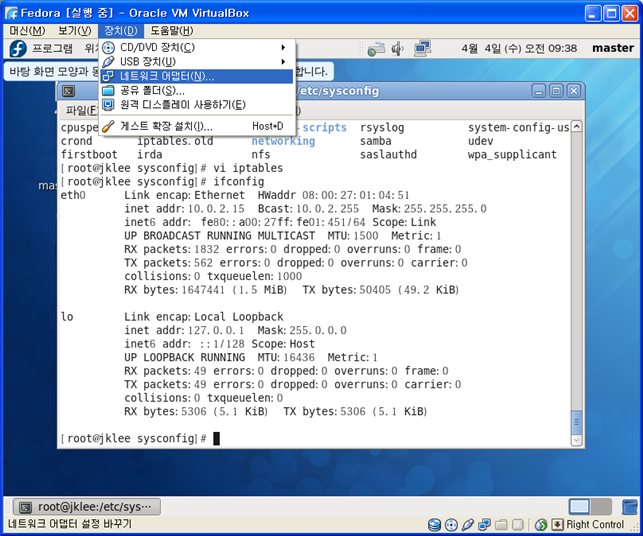Image resolution: width=643 pixels, height=536 pixels.
Task: Click virtualization V status bar icon
Action: click(x=518, y=525)
